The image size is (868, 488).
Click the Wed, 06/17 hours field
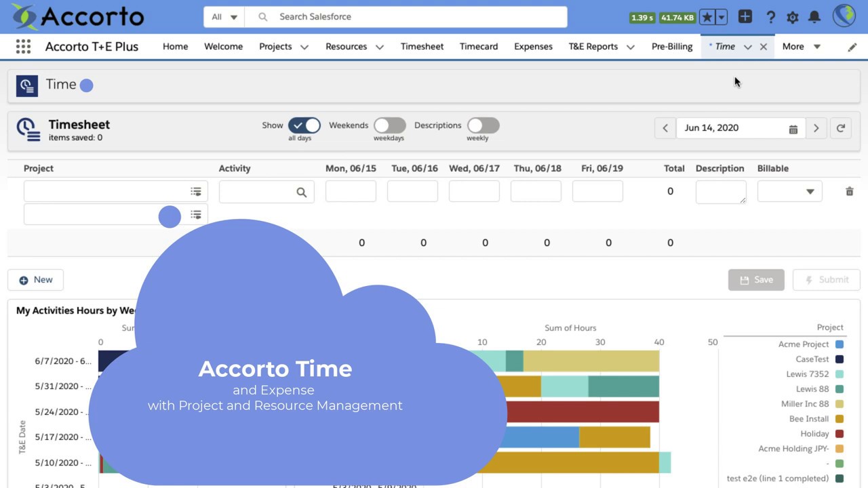coord(474,192)
